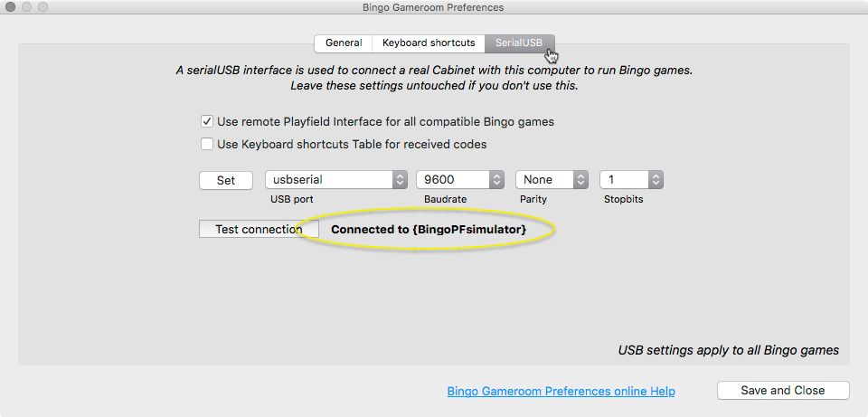Click the window zoom button in title bar
The height and width of the screenshot is (417, 868).
pos(42,7)
